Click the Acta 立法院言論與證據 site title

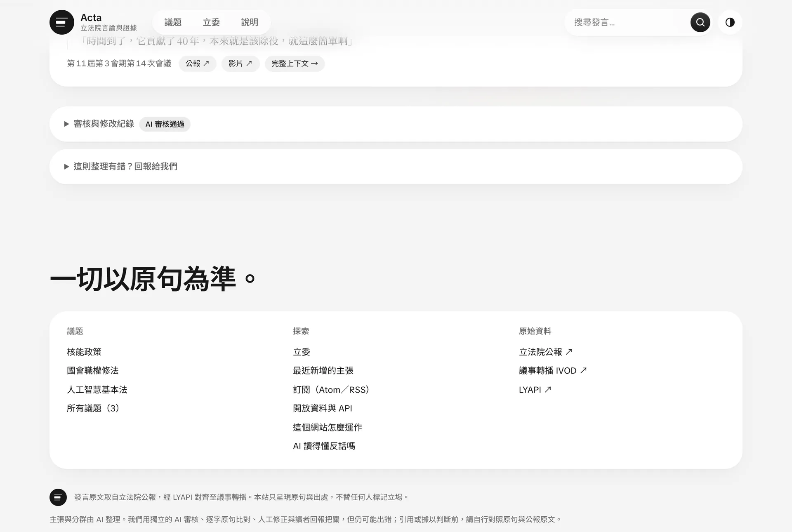[x=108, y=22]
